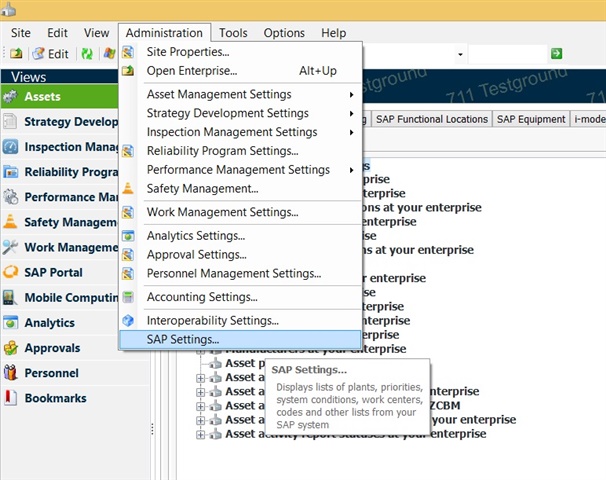The height and width of the screenshot is (480, 606).
Task: Click the Site Properties icon in menu
Action: coord(128,52)
